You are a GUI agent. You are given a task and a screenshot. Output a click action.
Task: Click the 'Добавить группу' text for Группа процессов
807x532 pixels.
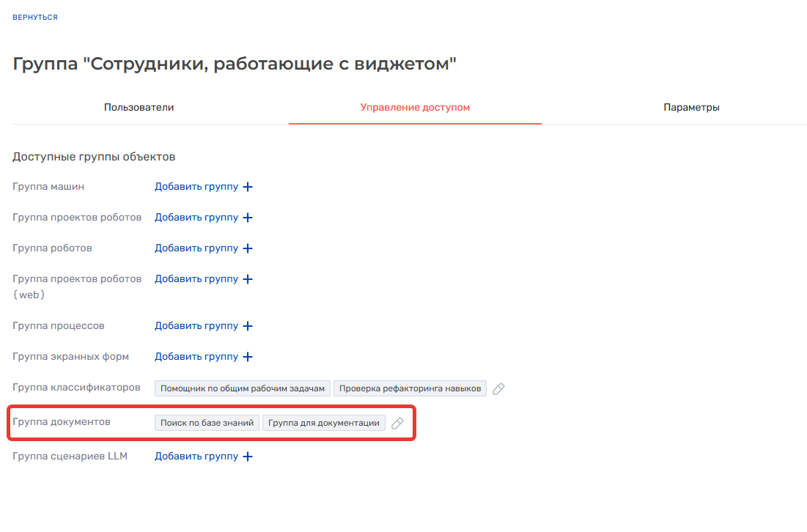coord(196,326)
